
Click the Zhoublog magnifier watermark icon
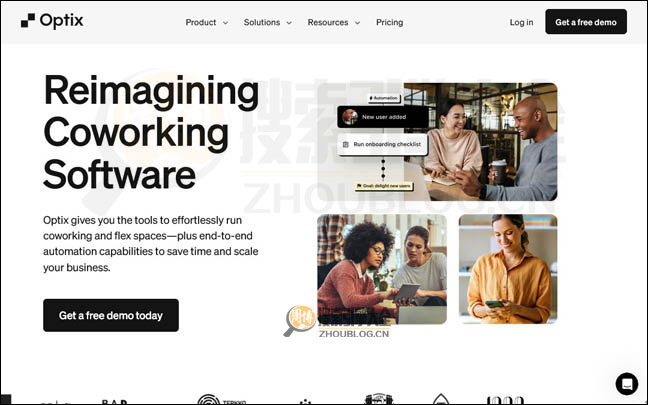pyautogui.click(x=299, y=321)
